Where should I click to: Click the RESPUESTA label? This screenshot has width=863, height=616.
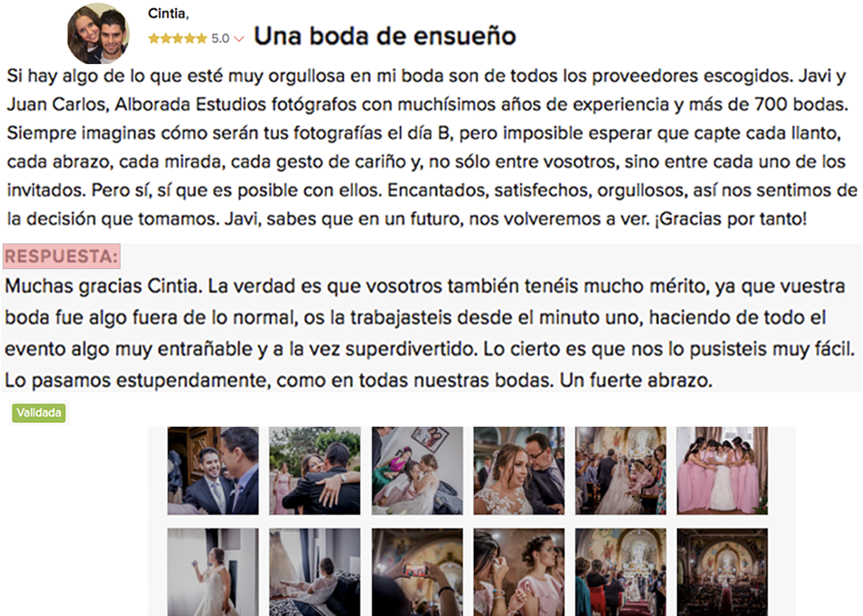[x=62, y=256]
